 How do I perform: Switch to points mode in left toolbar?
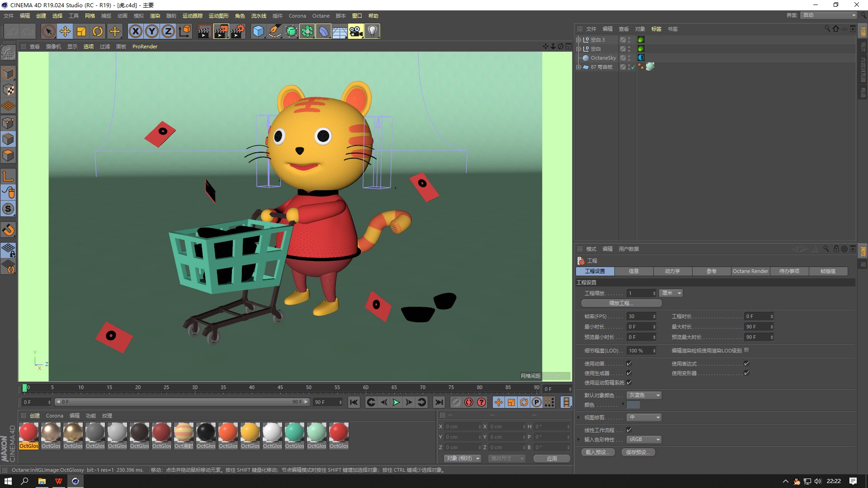pos(8,122)
